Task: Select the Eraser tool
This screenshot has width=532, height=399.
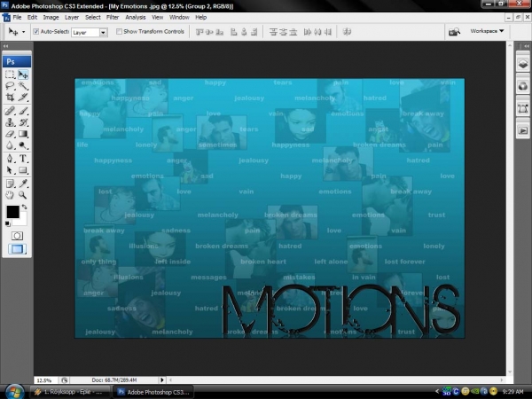Action: point(10,134)
